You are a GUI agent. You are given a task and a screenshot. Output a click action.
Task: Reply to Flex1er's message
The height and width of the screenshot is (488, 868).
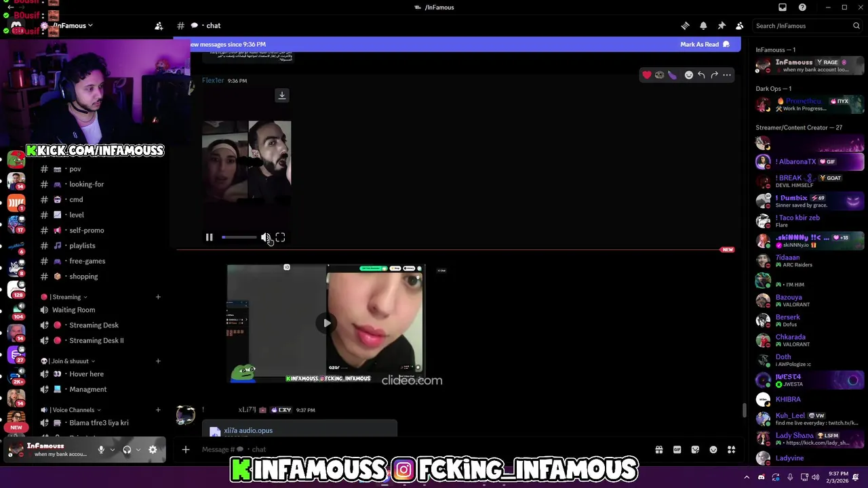pyautogui.click(x=701, y=75)
